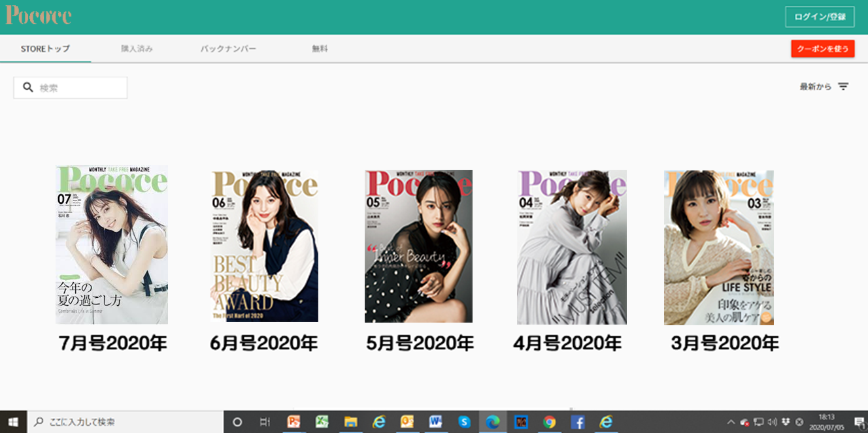Select the 5月号2020年 magazine cover
Viewport: 868px width, 433px height.
(418, 246)
